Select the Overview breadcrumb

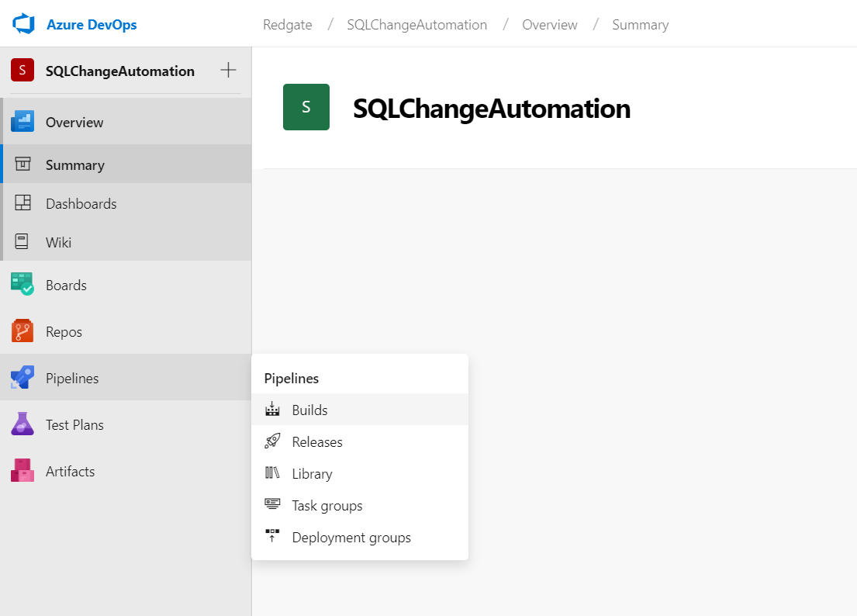point(549,25)
